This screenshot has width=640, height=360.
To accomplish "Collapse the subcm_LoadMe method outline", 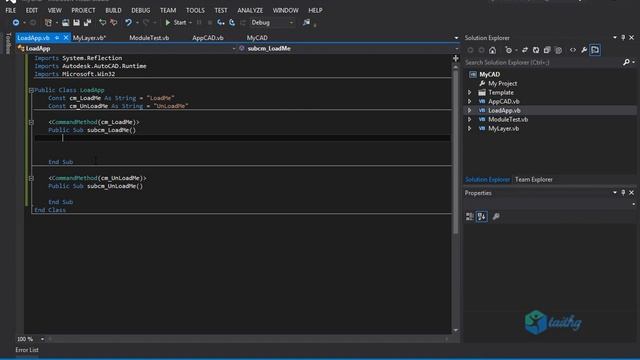I will (31, 122).
